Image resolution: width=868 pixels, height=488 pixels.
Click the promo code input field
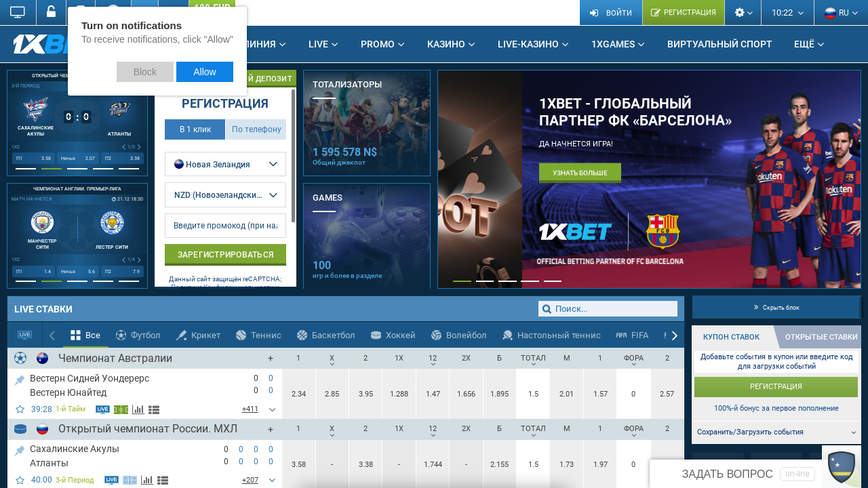pos(225,226)
